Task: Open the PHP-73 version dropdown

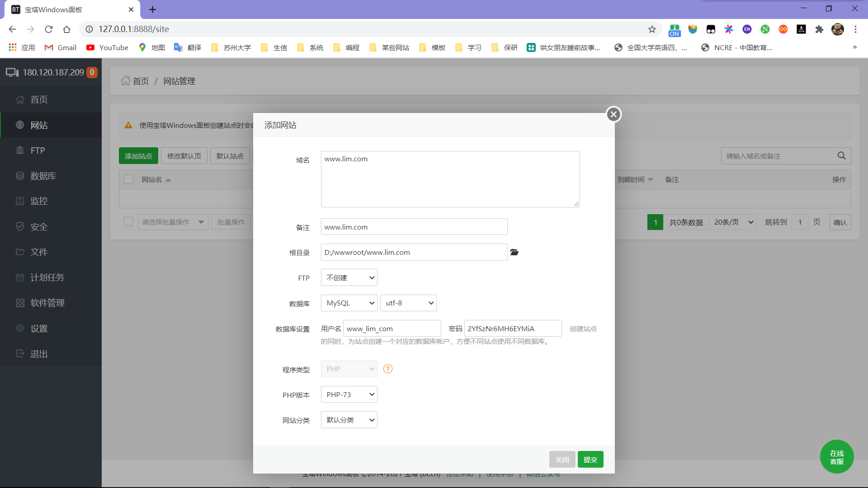Action: [x=349, y=394]
